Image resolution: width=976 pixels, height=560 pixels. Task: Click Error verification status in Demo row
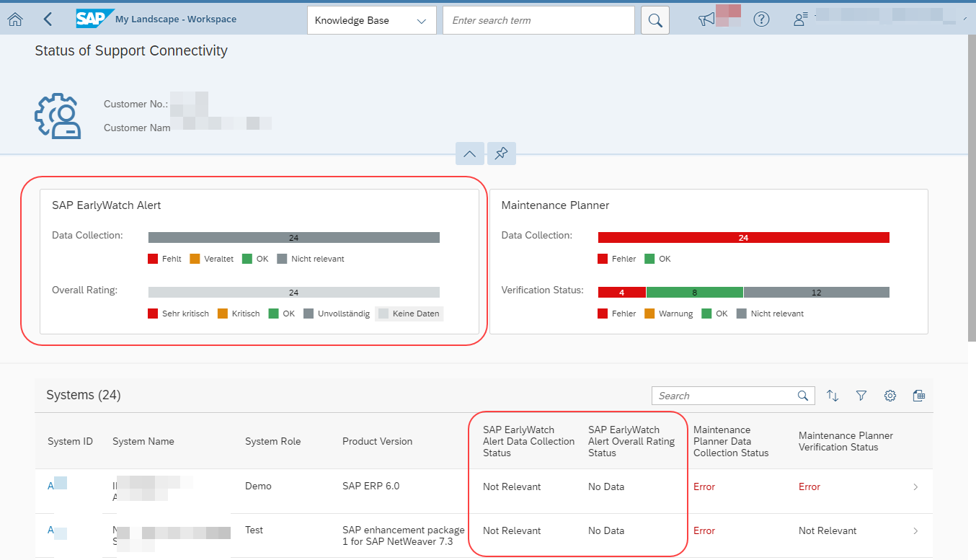(809, 486)
